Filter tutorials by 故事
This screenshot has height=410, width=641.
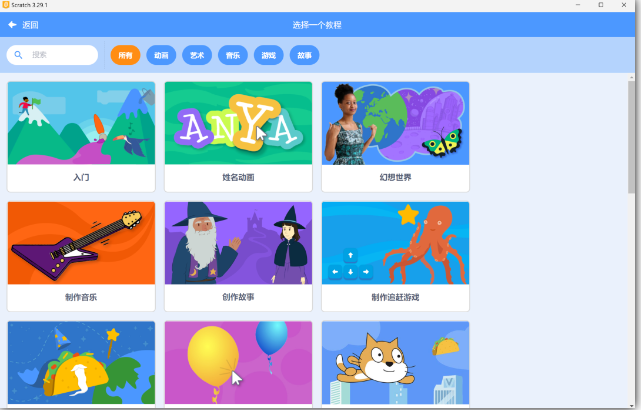click(304, 55)
